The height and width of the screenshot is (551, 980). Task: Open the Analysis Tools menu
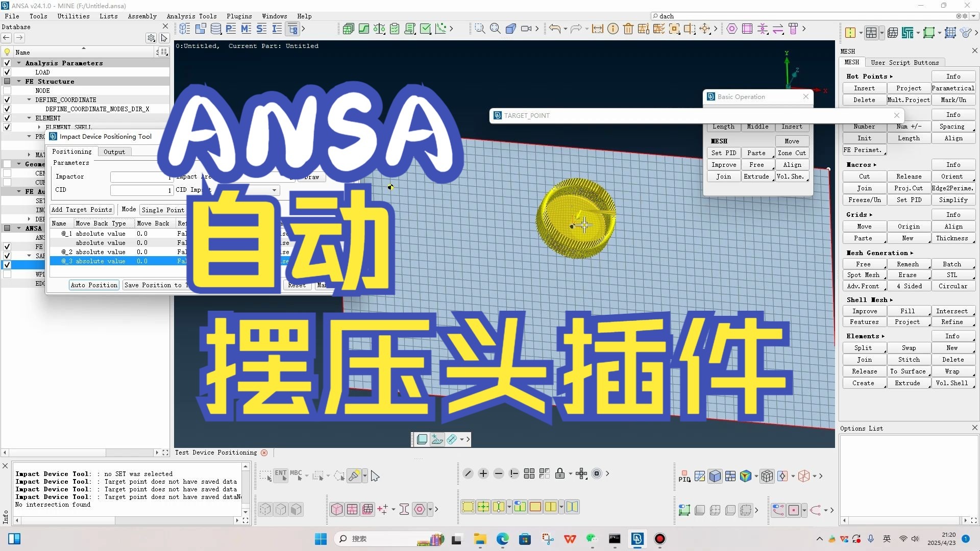click(191, 16)
